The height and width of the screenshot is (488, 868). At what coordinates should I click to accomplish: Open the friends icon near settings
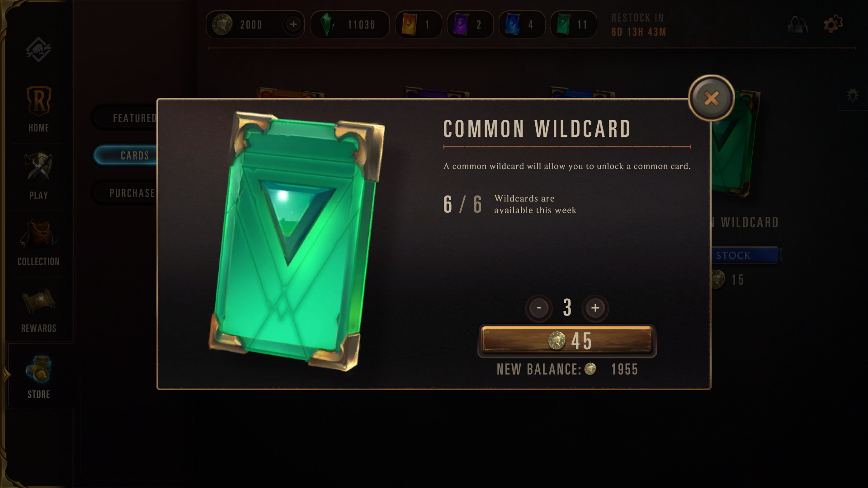point(798,24)
